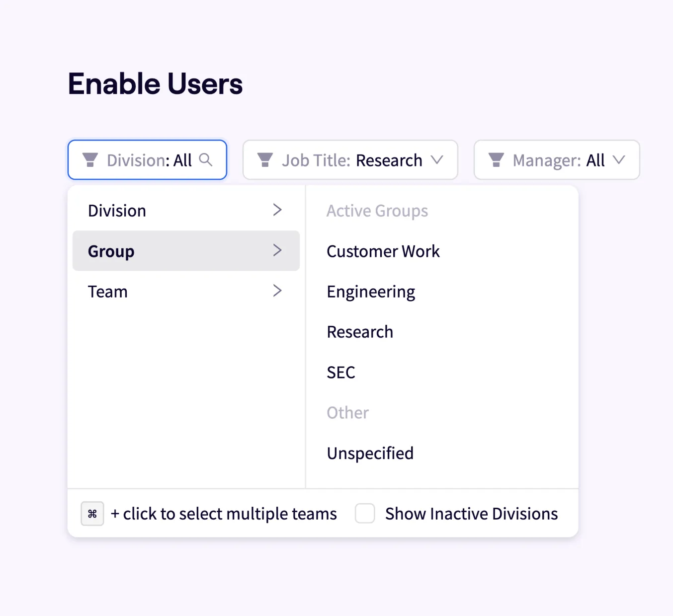Select the Group menu item
673x616 pixels.
111,251
